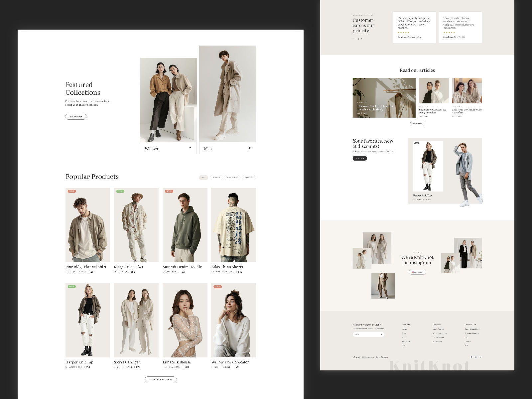Image resolution: width=532 pixels, height=399 pixels.
Task: Open the Blog page from Quick Links
Action: [404, 345]
